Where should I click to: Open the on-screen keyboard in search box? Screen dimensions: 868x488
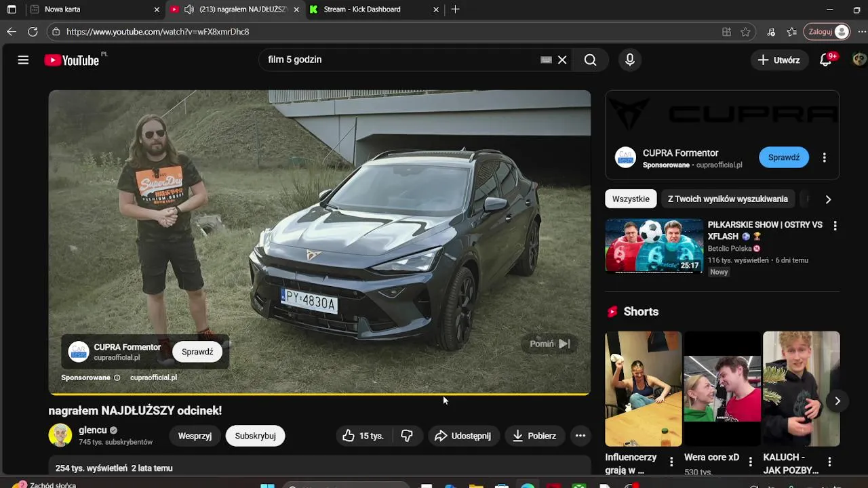click(x=546, y=60)
